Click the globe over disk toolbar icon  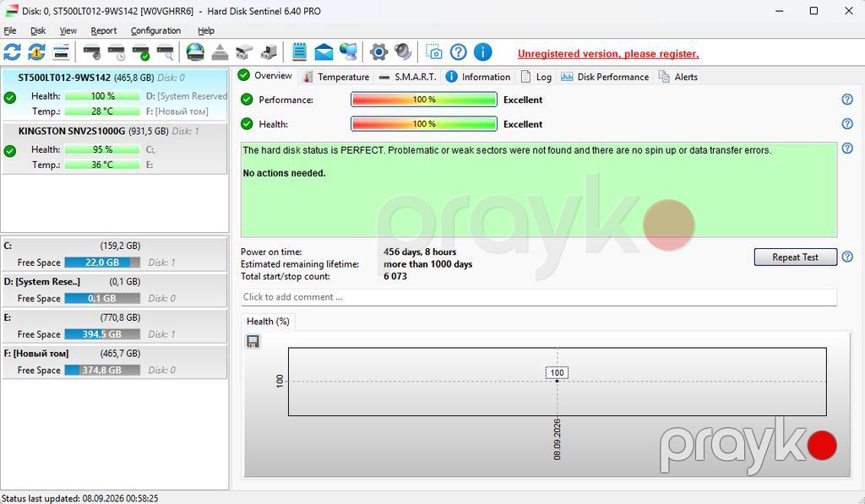[195, 52]
